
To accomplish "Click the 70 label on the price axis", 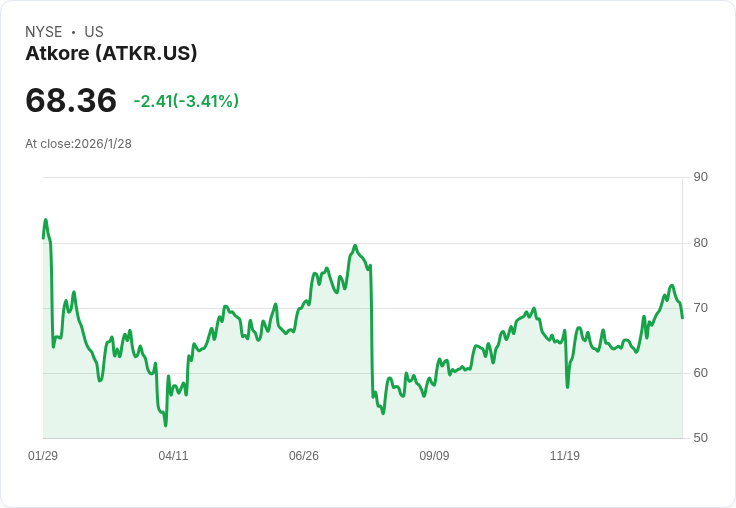I will point(700,308).
